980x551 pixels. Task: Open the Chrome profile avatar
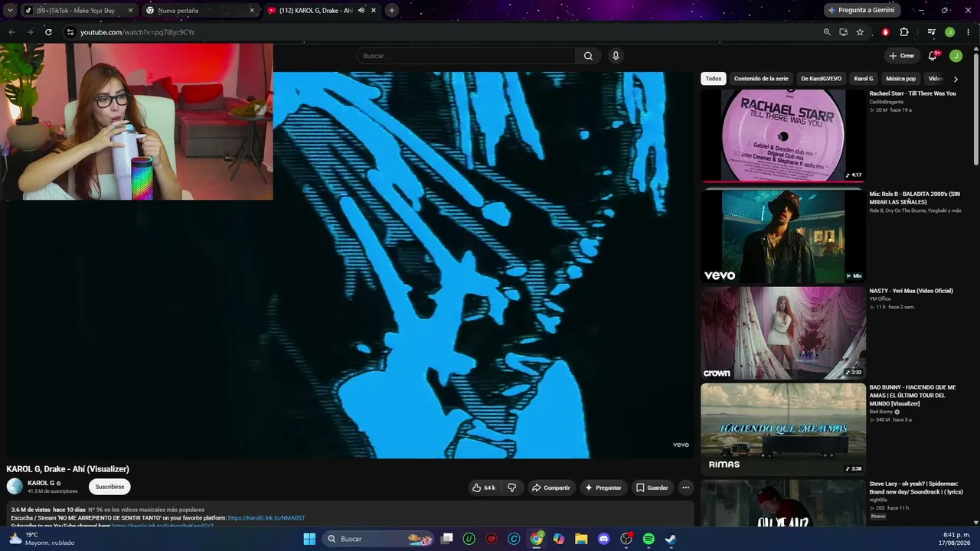[949, 32]
